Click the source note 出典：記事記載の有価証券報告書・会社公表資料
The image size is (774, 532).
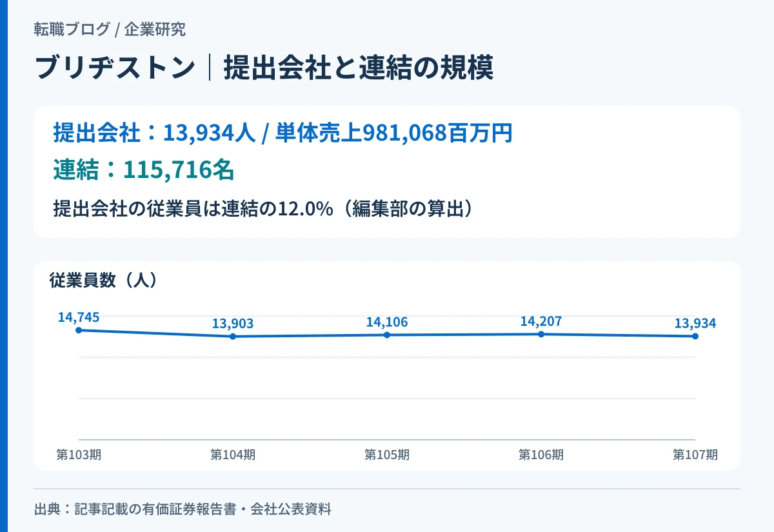point(183,509)
